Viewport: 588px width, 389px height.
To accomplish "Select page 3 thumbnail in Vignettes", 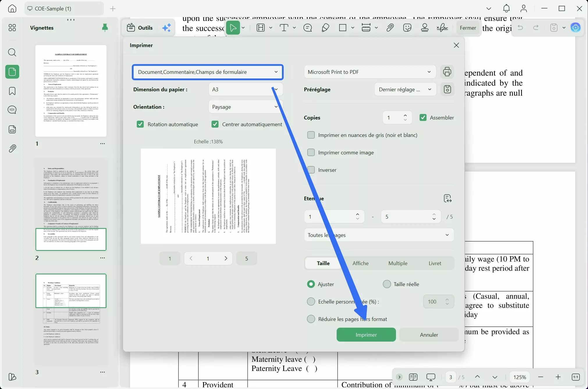I will point(71,320).
